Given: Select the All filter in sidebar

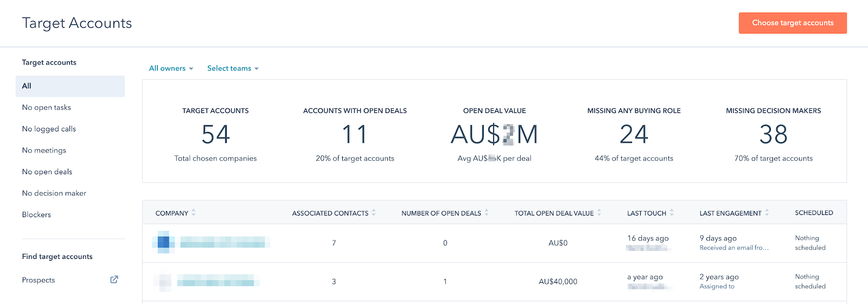Looking at the screenshot, I should pos(70,86).
